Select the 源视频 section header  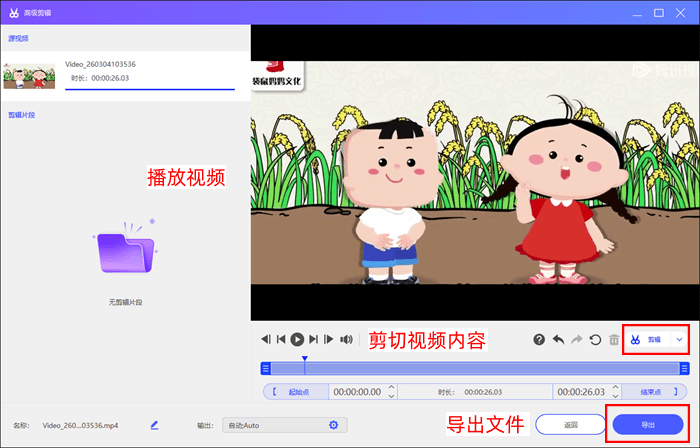(18, 38)
